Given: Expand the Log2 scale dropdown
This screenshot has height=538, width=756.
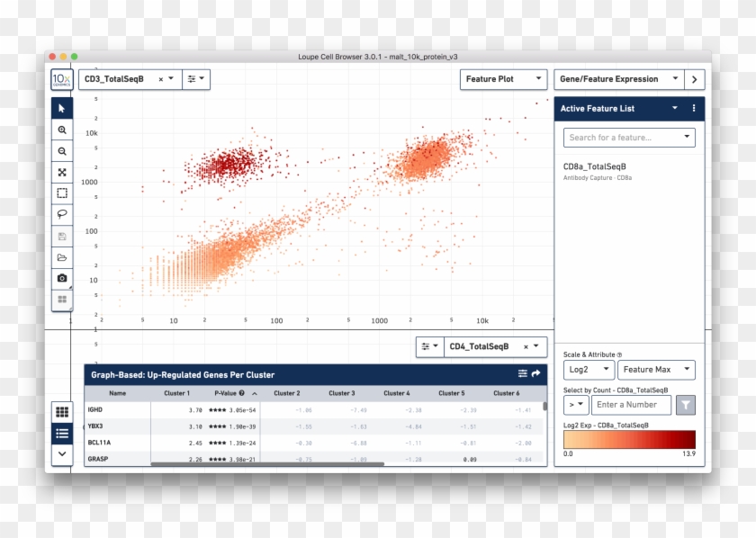Looking at the screenshot, I should [589, 370].
